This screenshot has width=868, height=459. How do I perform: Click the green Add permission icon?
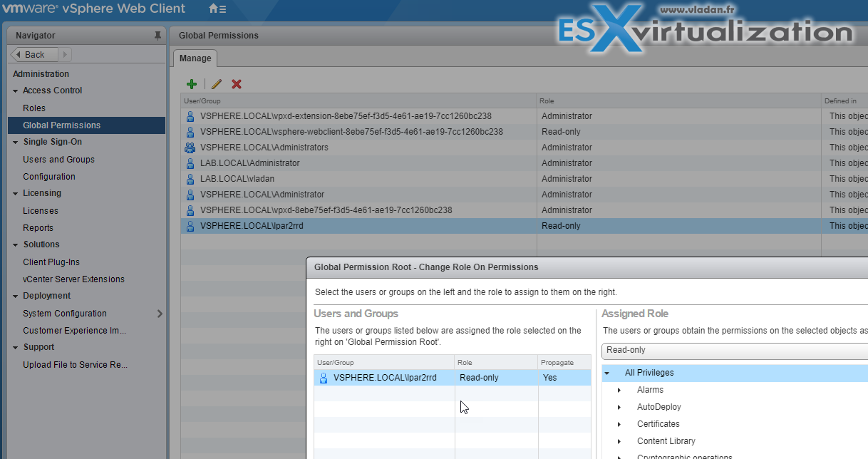coord(192,84)
